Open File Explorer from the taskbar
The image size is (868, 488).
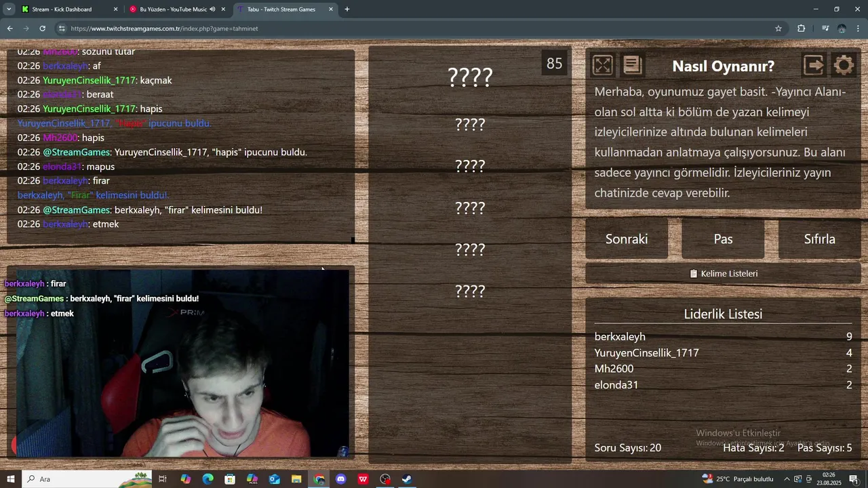point(296,479)
